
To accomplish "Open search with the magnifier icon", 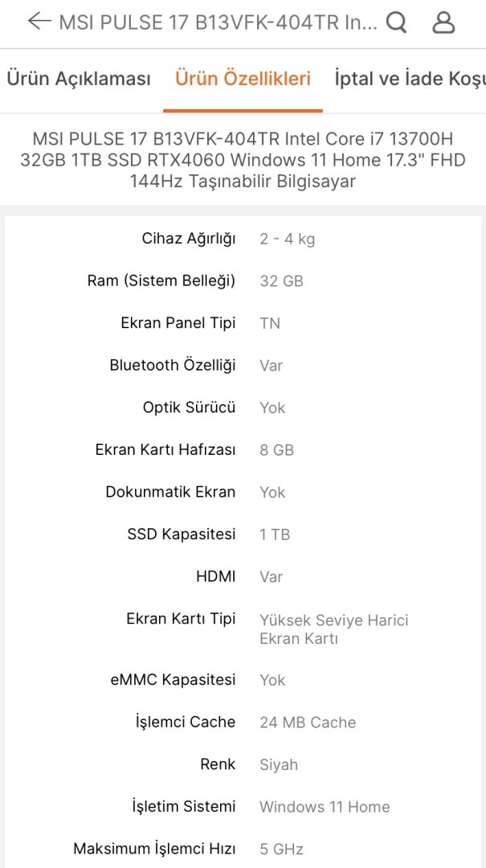I will pyautogui.click(x=396, y=23).
